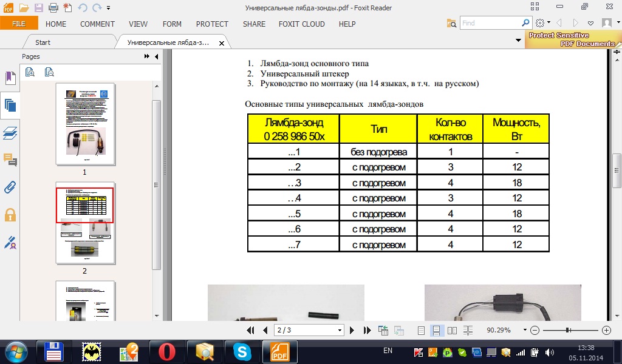Click the zoom in plus button

[606, 331]
